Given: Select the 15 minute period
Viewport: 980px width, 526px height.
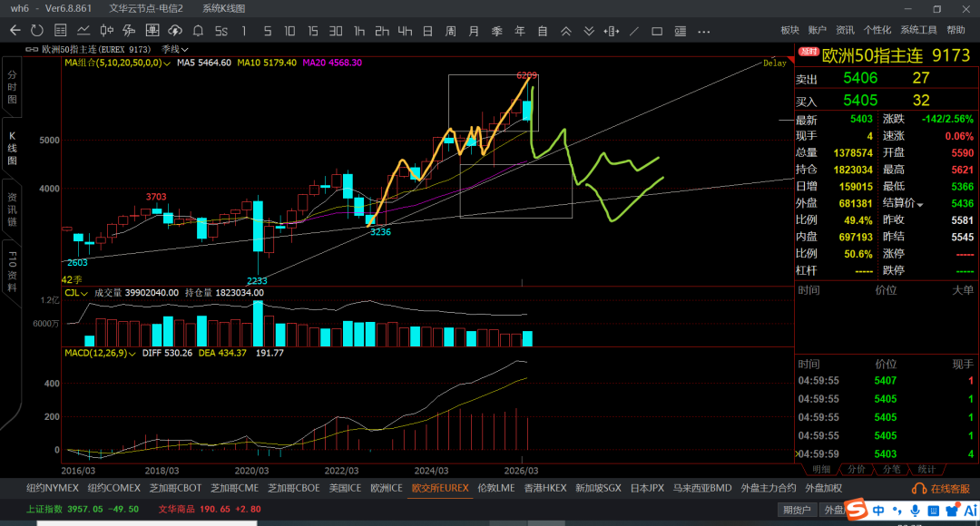Looking at the screenshot, I should click(x=312, y=31).
